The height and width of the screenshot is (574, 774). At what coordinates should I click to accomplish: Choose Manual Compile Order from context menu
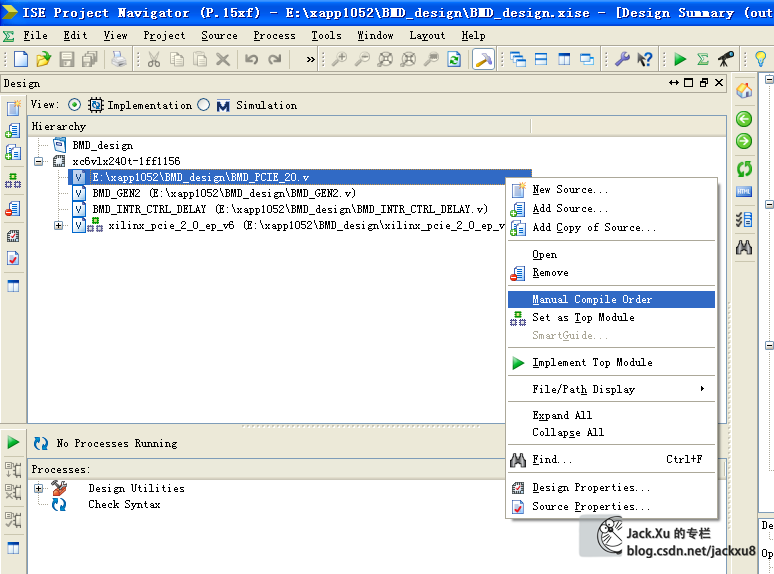[x=611, y=300]
